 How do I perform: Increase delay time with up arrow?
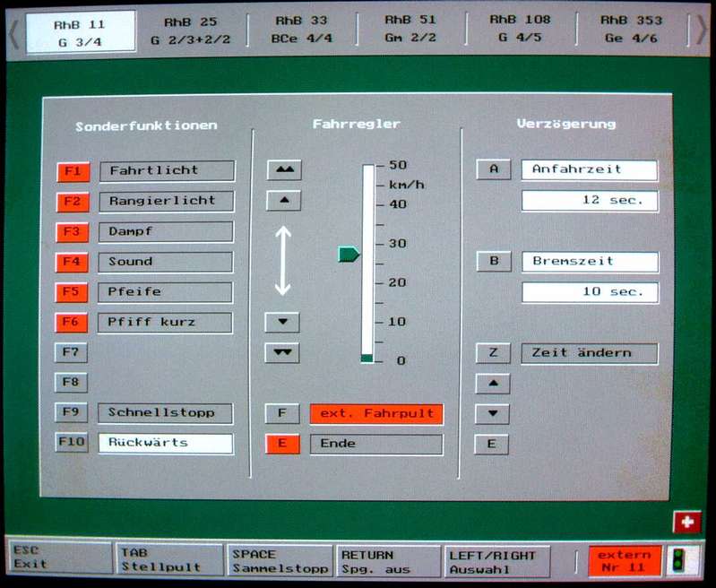click(492, 384)
